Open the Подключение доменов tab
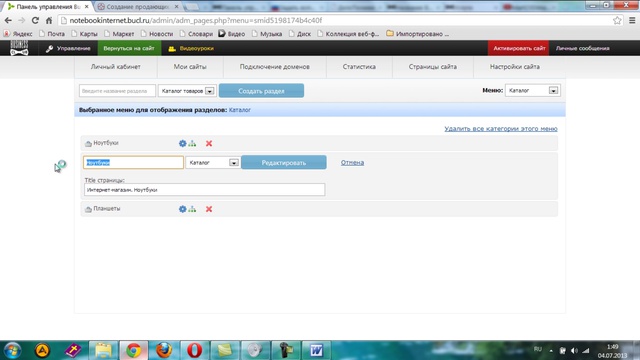The height and width of the screenshot is (360, 640). pyautogui.click(x=274, y=67)
